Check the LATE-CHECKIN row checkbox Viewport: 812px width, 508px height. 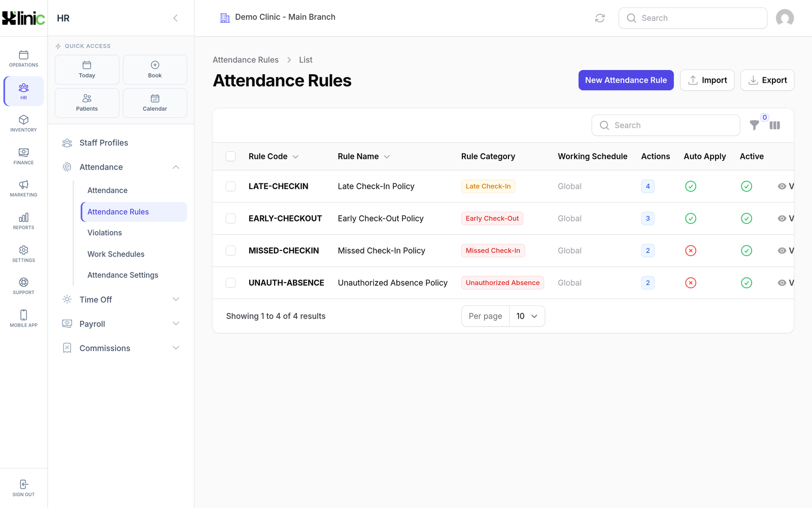(231, 186)
